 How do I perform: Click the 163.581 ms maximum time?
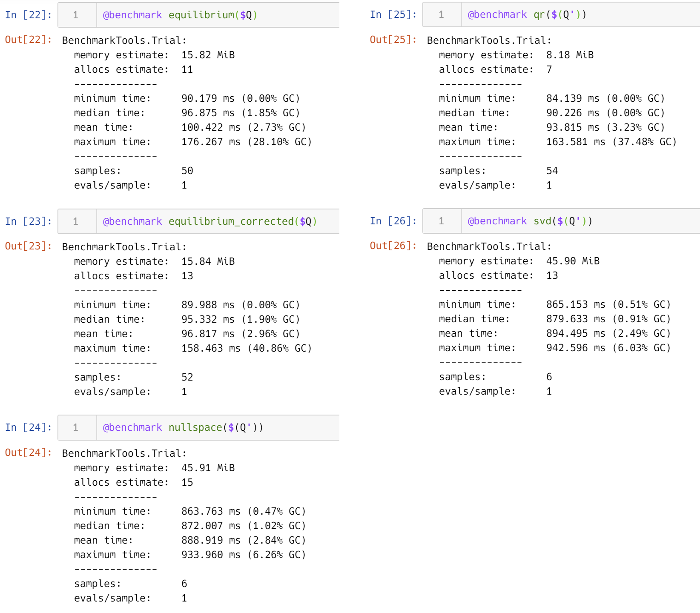tap(576, 142)
